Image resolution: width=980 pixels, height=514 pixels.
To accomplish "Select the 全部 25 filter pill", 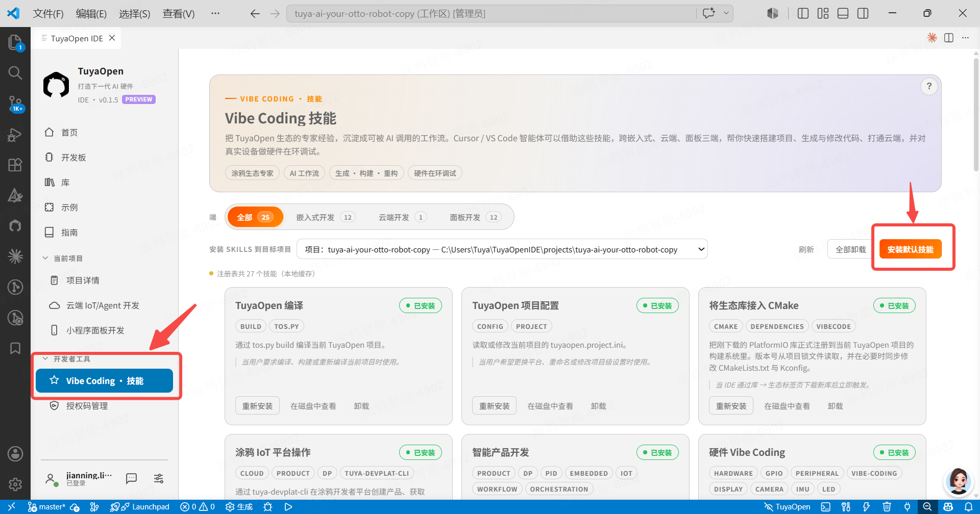I will click(x=255, y=217).
